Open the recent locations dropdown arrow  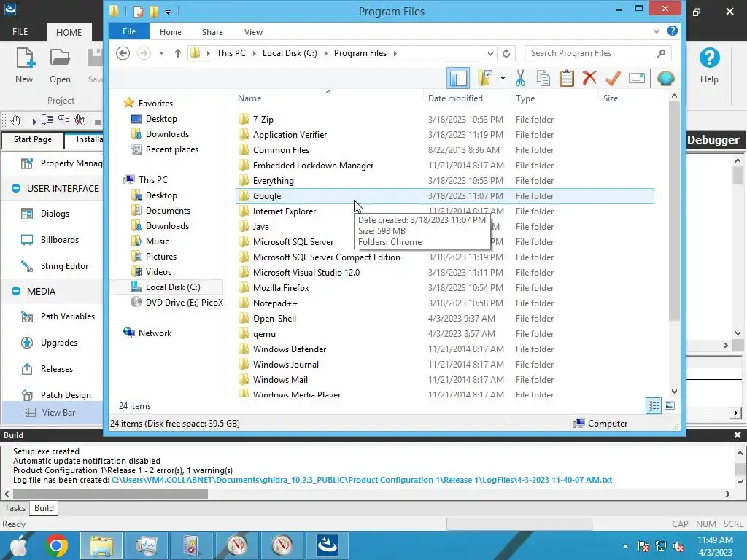pos(161,53)
